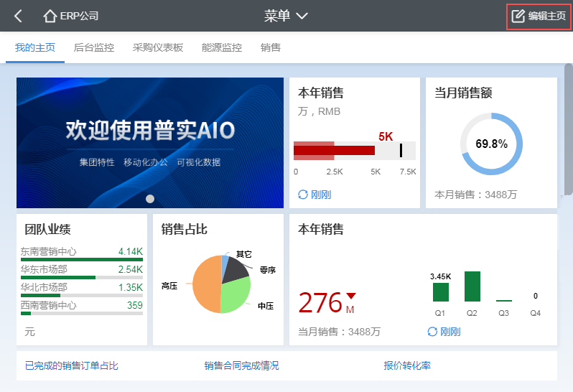Open 已完成的销售订单占比 link

[71, 365]
